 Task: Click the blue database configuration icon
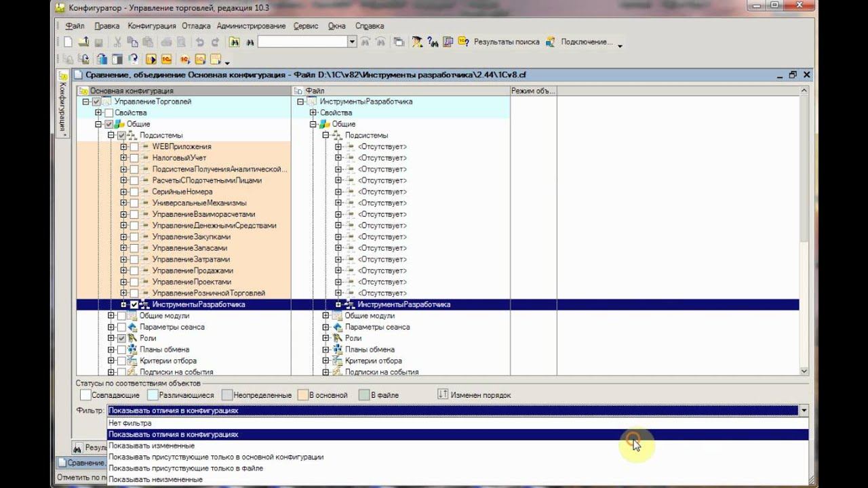[102, 59]
